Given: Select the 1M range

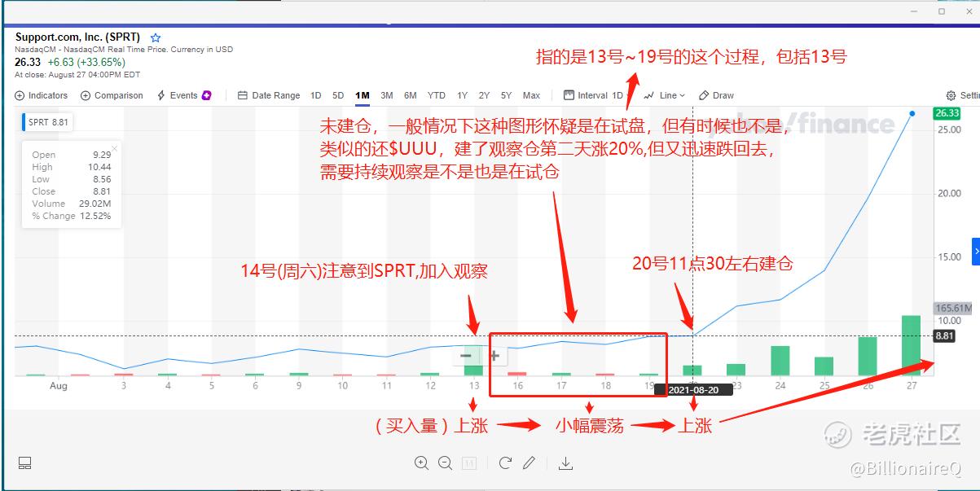Looking at the screenshot, I should point(363,95).
